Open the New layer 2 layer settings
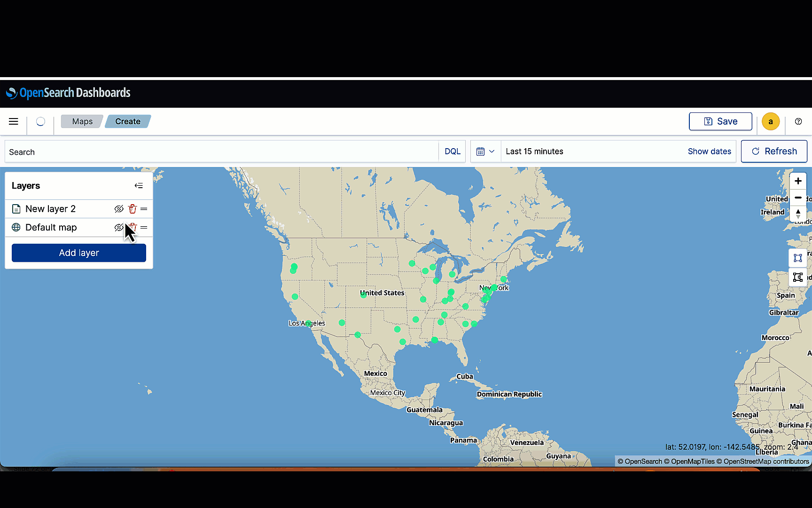The width and height of the screenshot is (812, 508). (x=50, y=209)
